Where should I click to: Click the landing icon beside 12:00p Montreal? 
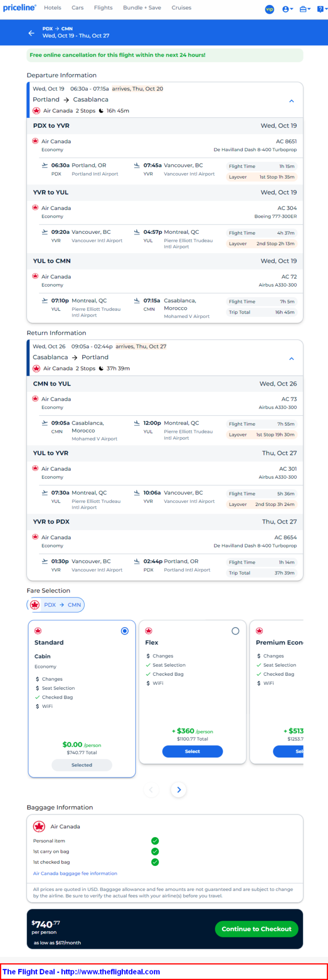pyautogui.click(x=137, y=423)
